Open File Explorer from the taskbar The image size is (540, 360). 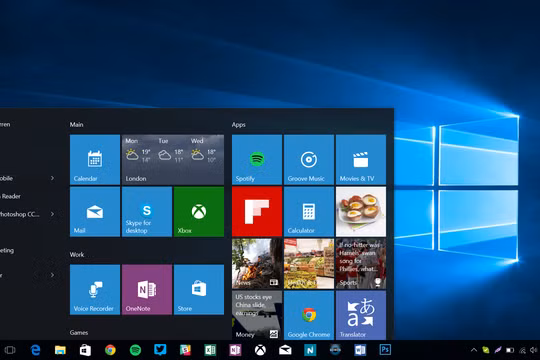click(60, 350)
